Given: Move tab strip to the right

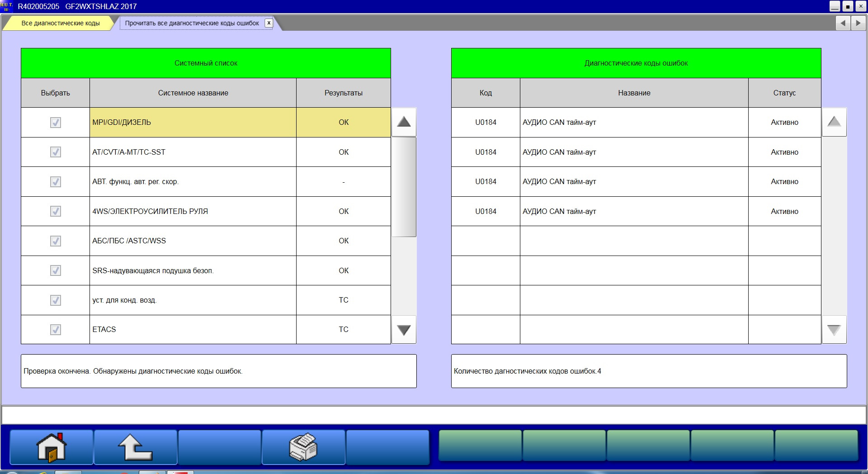Looking at the screenshot, I should point(858,23).
